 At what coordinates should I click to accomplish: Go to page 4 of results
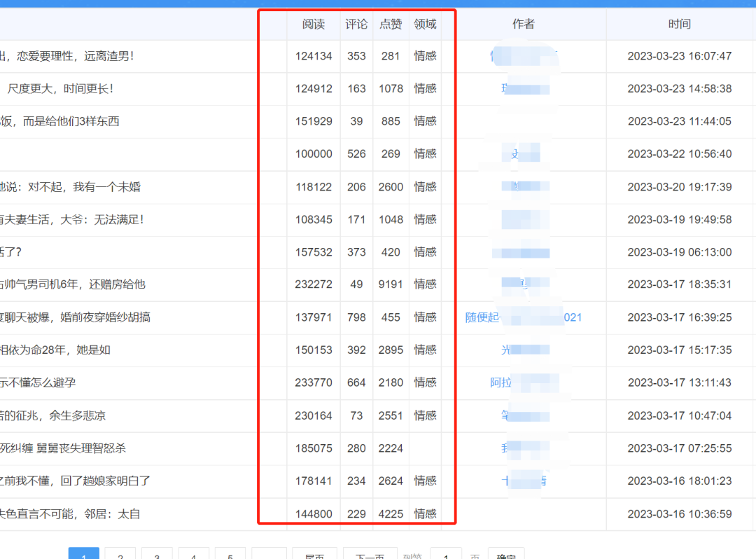[193, 555]
